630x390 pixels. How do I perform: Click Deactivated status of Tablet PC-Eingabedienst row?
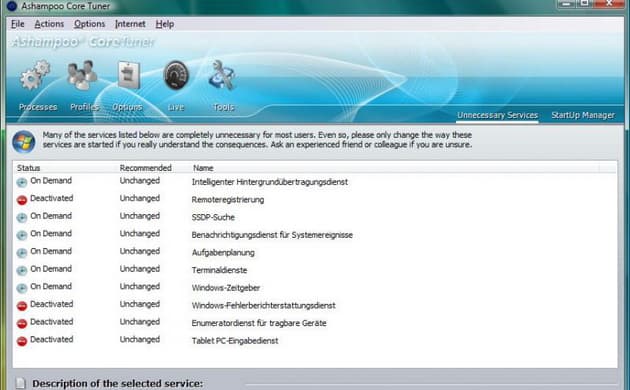51,339
